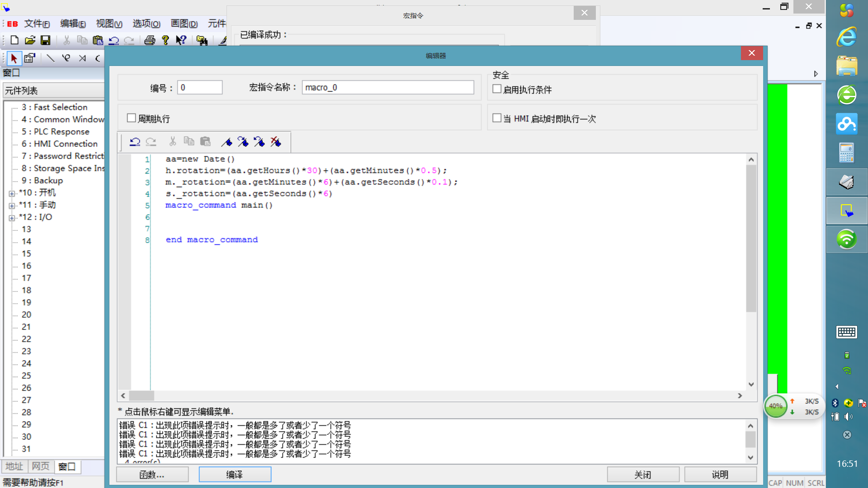The height and width of the screenshot is (488, 868).
Task: Expand window 11 手动 tree node
Action: click(x=12, y=206)
